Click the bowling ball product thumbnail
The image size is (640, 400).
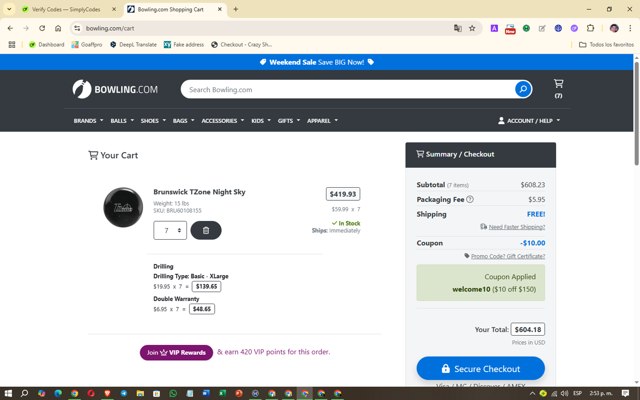click(x=123, y=207)
